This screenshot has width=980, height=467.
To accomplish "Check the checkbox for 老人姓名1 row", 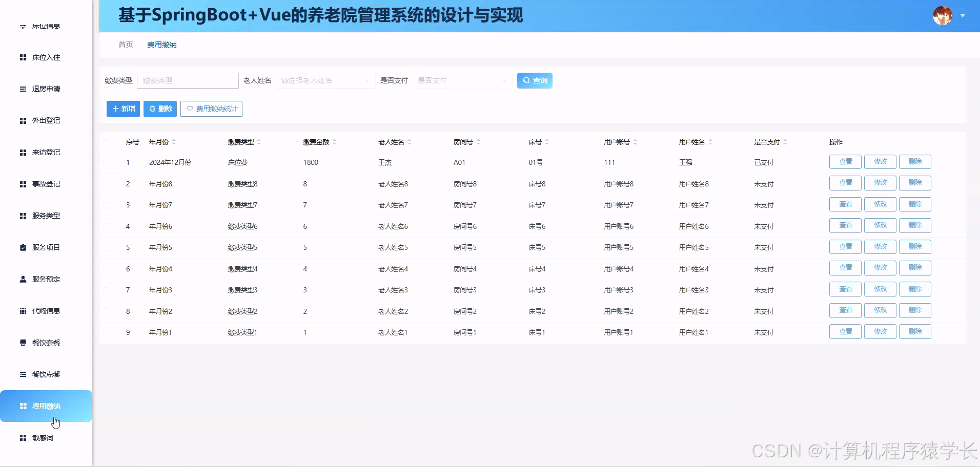I will pyautogui.click(x=107, y=332).
